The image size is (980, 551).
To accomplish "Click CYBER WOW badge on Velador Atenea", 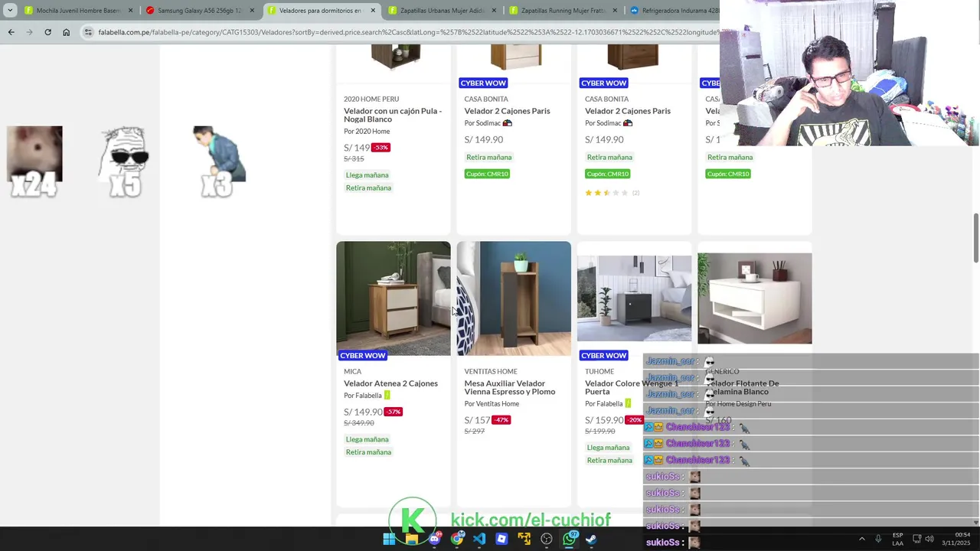I will pyautogui.click(x=363, y=355).
